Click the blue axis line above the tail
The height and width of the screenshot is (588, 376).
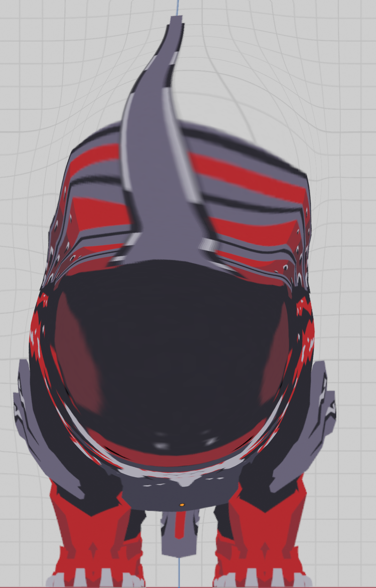click(178, 7)
